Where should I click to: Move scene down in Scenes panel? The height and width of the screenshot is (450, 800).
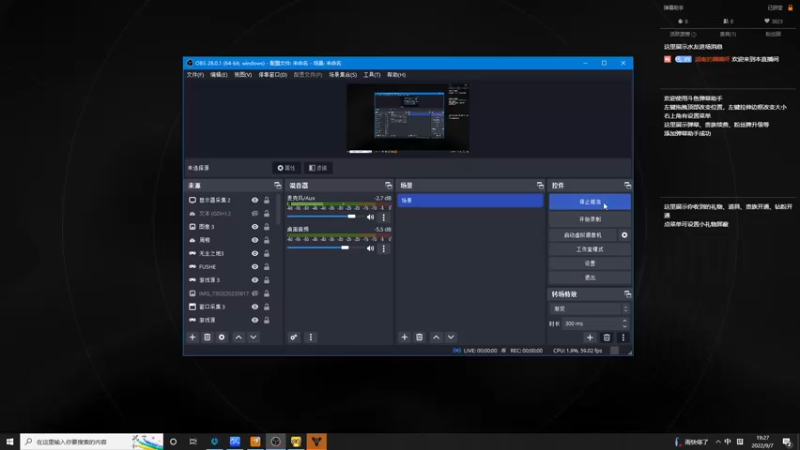(x=451, y=337)
